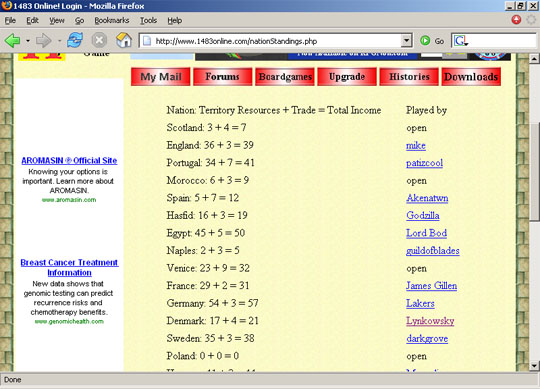Open the Go menu
The width and height of the screenshot is (540, 389).
(x=80, y=21)
